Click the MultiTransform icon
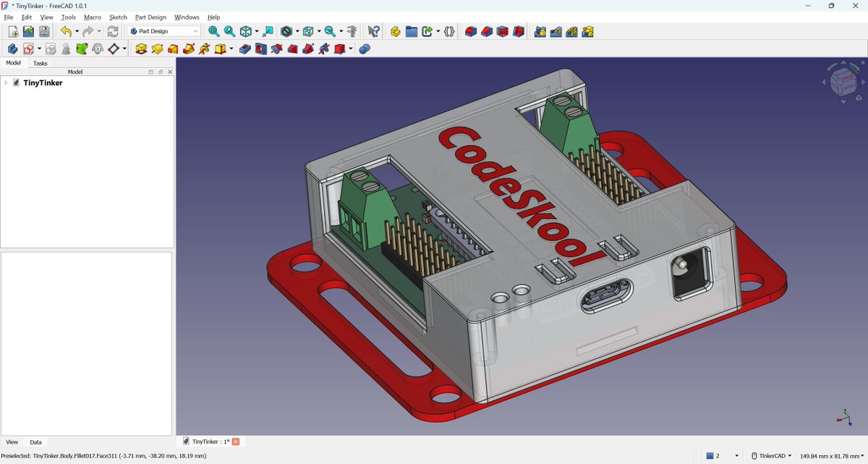 [588, 31]
